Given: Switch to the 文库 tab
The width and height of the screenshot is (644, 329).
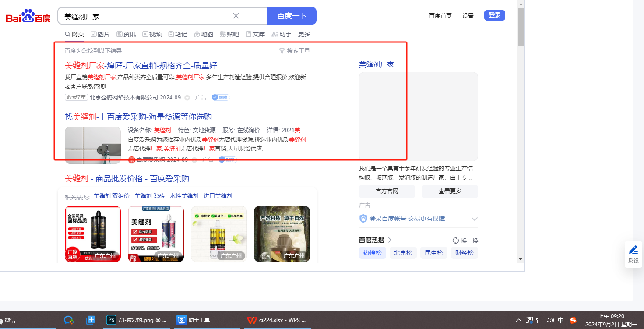Looking at the screenshot, I should 255,34.
